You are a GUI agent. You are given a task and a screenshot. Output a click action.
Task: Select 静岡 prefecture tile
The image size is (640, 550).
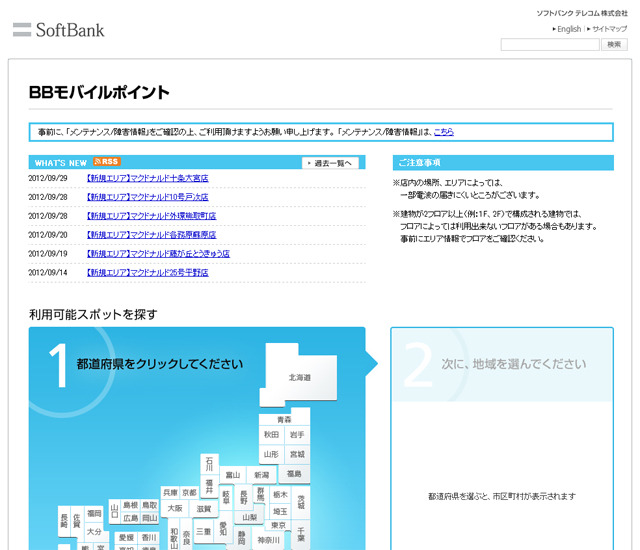click(242, 538)
